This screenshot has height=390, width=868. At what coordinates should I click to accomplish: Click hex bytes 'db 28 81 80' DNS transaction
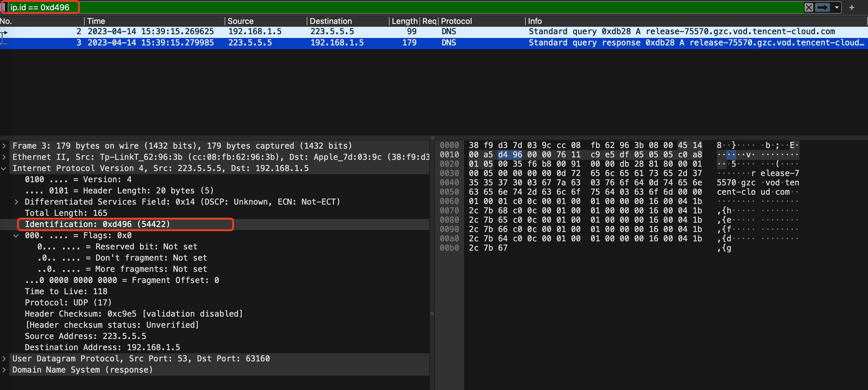[x=646, y=164]
